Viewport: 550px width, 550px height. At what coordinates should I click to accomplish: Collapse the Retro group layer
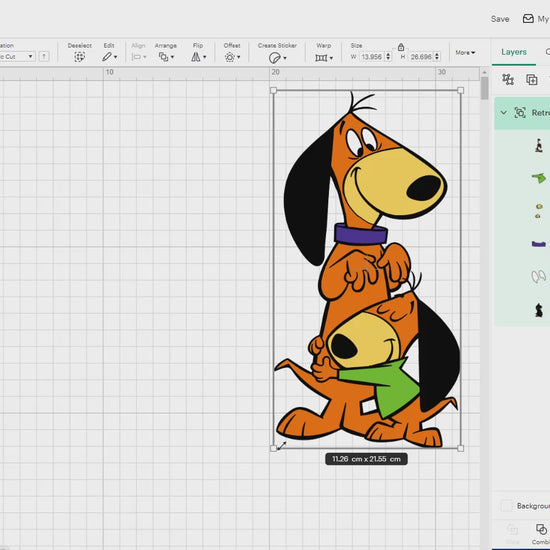pyautogui.click(x=504, y=113)
